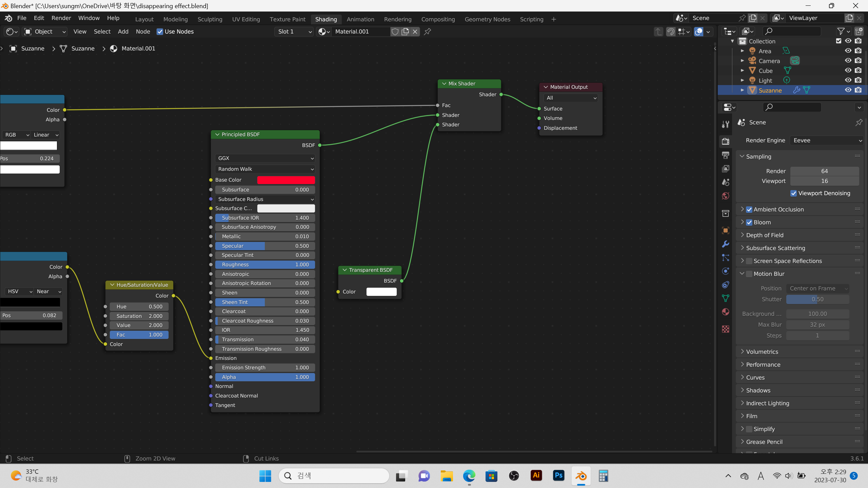Expand the Volumetrics panel

click(762, 352)
